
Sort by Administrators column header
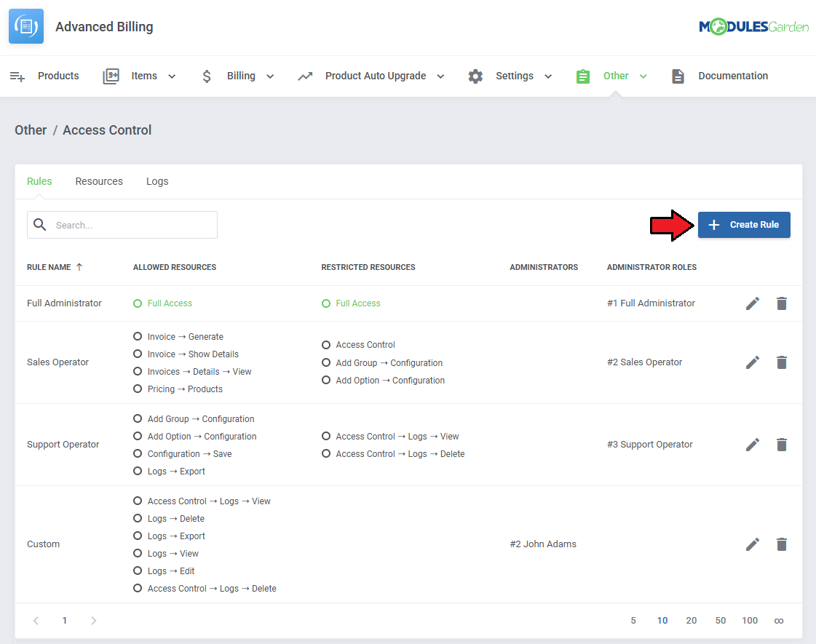pyautogui.click(x=544, y=267)
